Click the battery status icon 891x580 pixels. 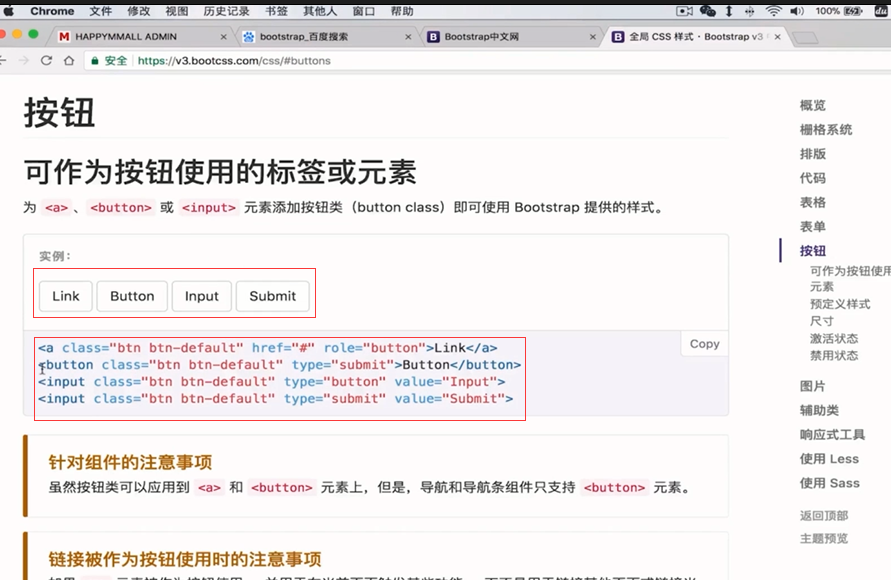click(x=853, y=11)
